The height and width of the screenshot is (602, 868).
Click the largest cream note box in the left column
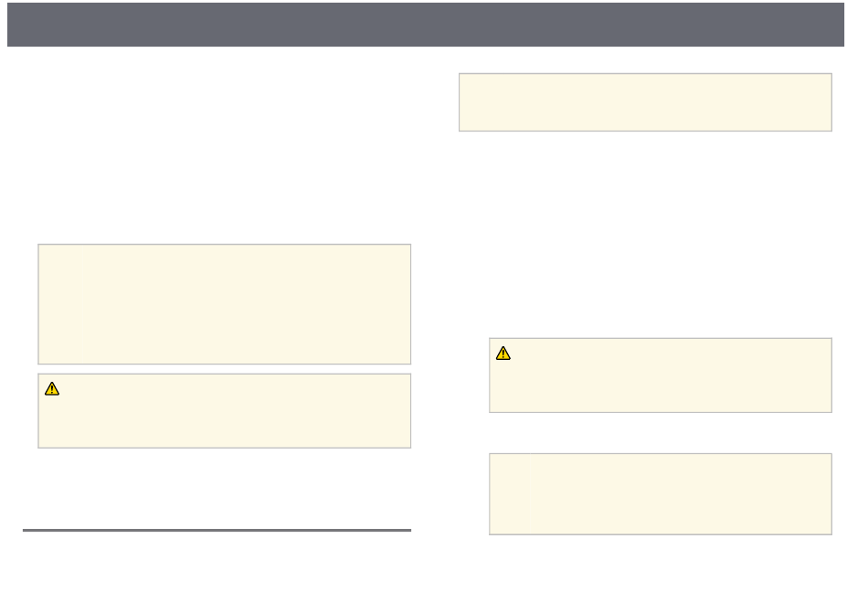224,304
